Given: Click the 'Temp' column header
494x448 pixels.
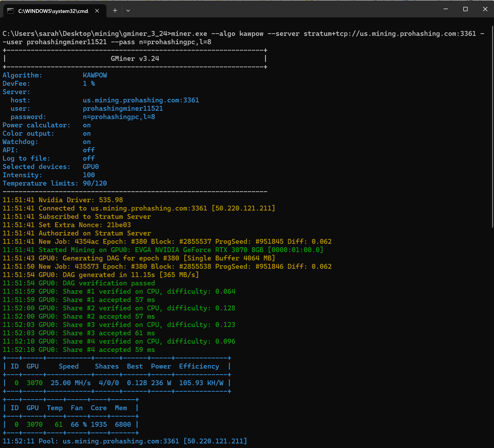Looking at the screenshot, I should point(55,408).
